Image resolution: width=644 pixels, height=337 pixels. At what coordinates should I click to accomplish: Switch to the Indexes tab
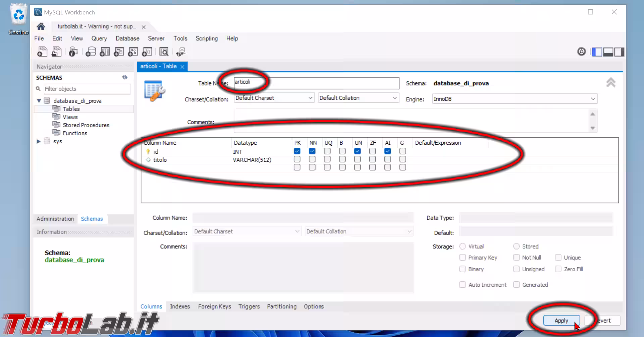click(x=180, y=306)
